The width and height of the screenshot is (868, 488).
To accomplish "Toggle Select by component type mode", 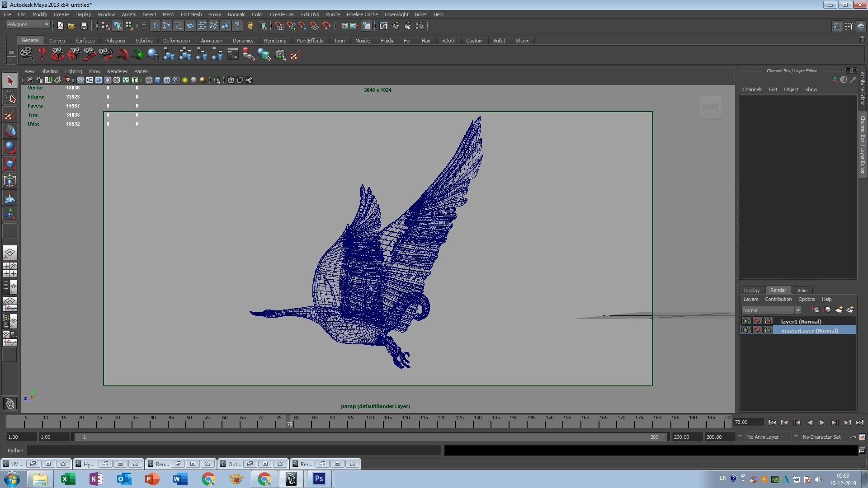I will point(129,26).
